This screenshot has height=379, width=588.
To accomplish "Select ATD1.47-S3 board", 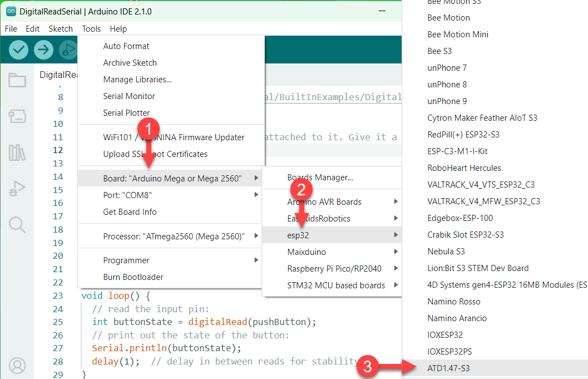I will tap(495, 368).
